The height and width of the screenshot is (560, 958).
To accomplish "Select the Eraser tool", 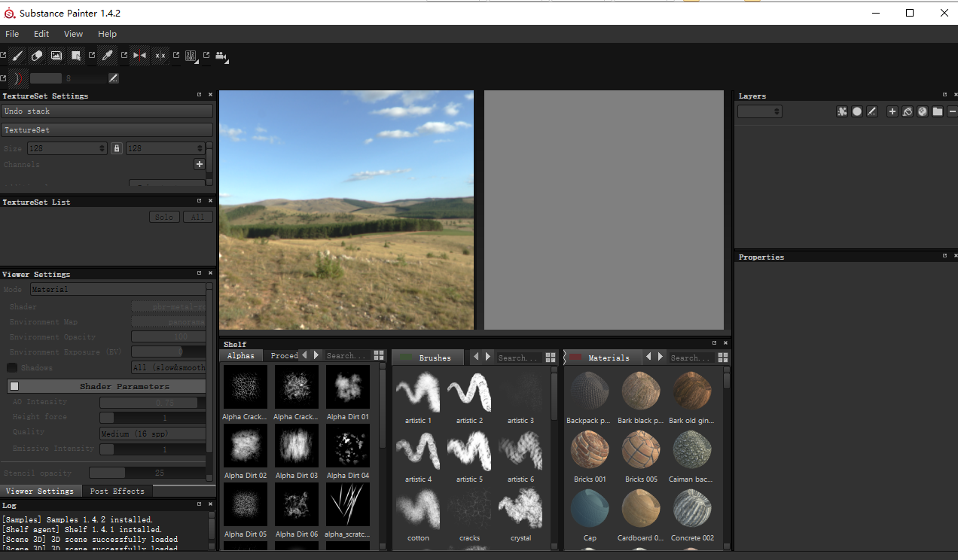I will pyautogui.click(x=37, y=56).
